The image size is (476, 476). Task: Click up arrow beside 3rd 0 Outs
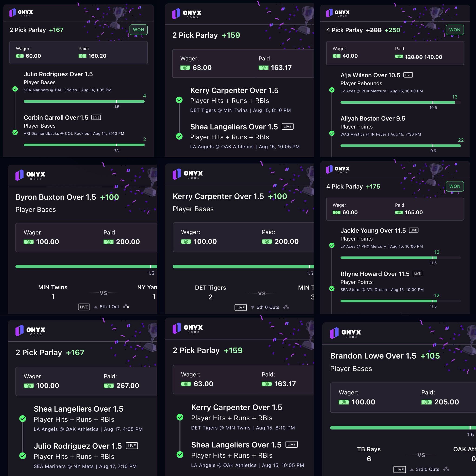click(x=412, y=469)
